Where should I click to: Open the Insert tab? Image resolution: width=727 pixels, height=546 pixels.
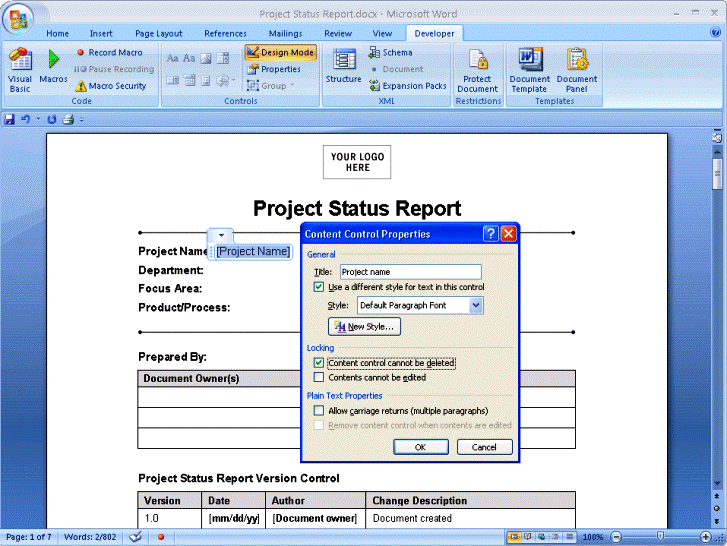(x=101, y=33)
